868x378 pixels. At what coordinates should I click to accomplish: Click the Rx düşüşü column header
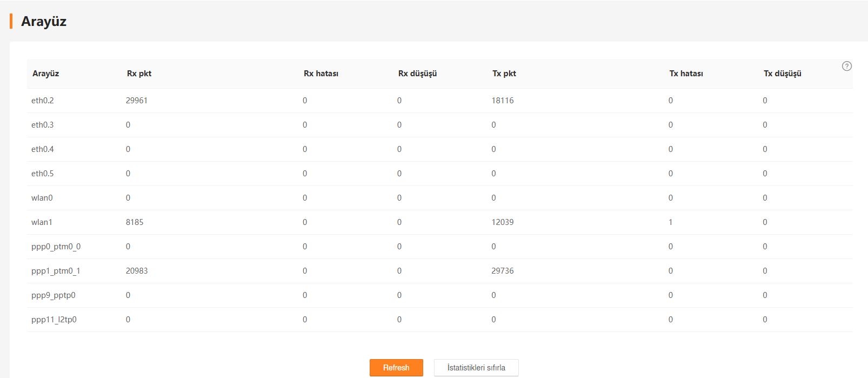click(x=418, y=74)
